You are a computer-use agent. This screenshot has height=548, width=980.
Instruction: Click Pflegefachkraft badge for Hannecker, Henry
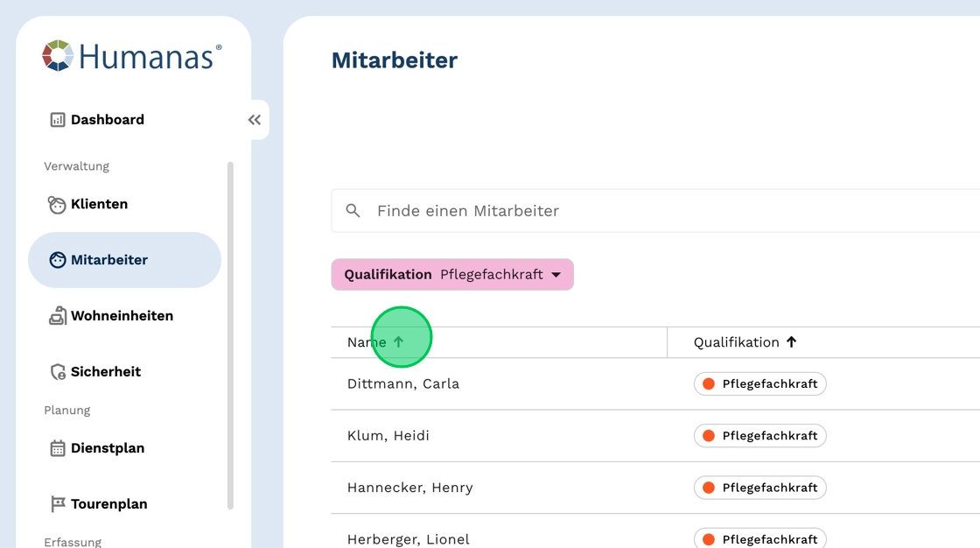pos(759,488)
